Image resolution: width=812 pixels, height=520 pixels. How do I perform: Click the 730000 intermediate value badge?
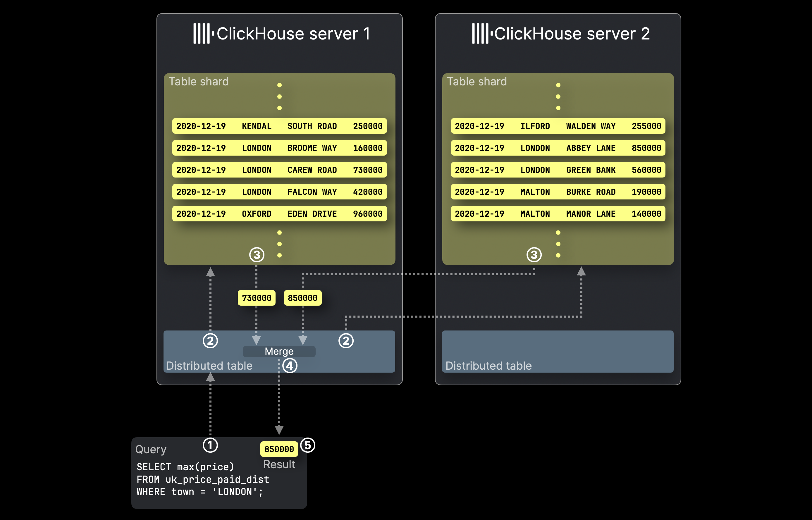pos(256,298)
